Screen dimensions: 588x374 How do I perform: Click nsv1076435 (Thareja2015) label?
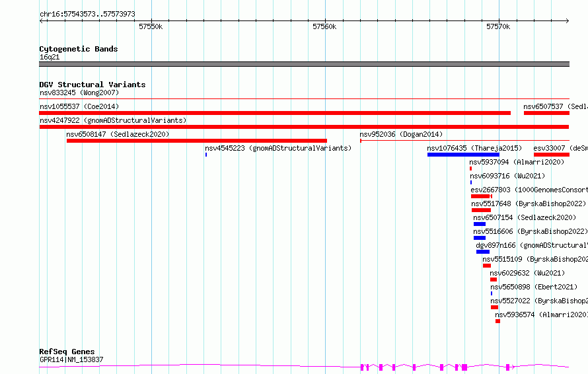(474, 148)
